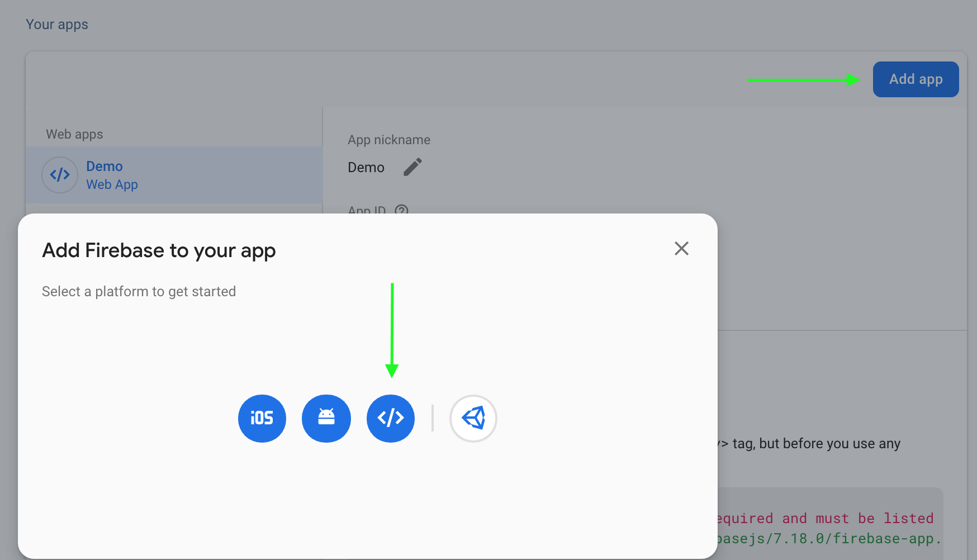The image size is (977, 560).
Task: Click the 'equired and must be listed' code line
Action: 826,519
